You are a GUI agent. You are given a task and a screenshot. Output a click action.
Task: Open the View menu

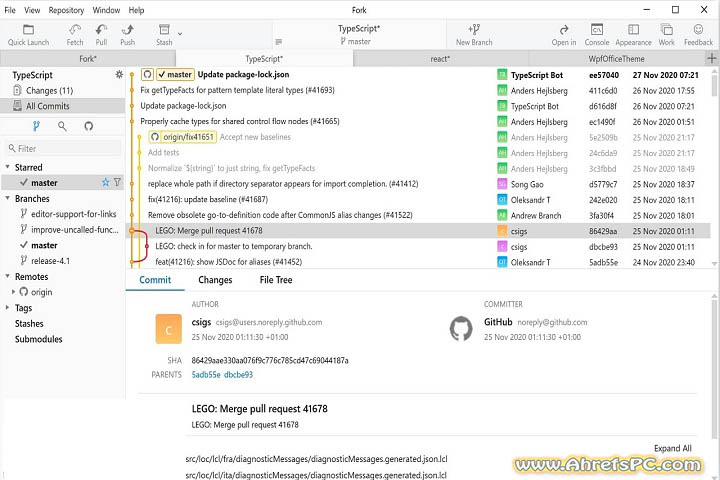pos(32,10)
